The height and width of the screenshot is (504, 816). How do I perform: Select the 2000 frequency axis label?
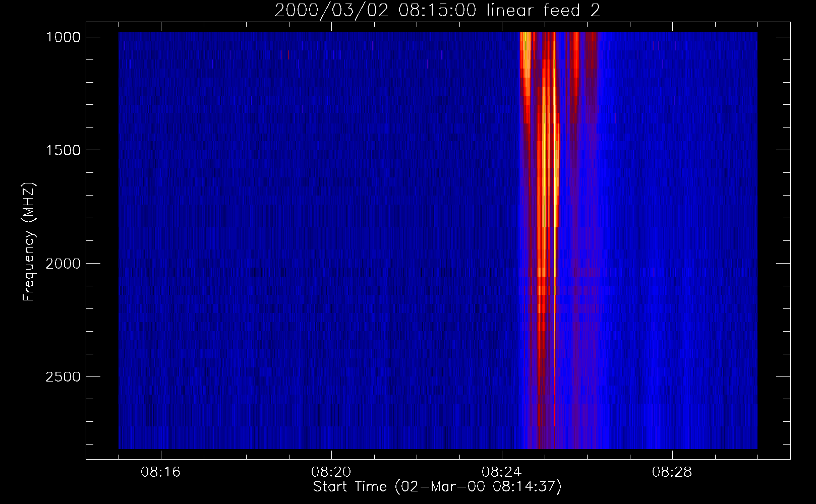(x=63, y=264)
